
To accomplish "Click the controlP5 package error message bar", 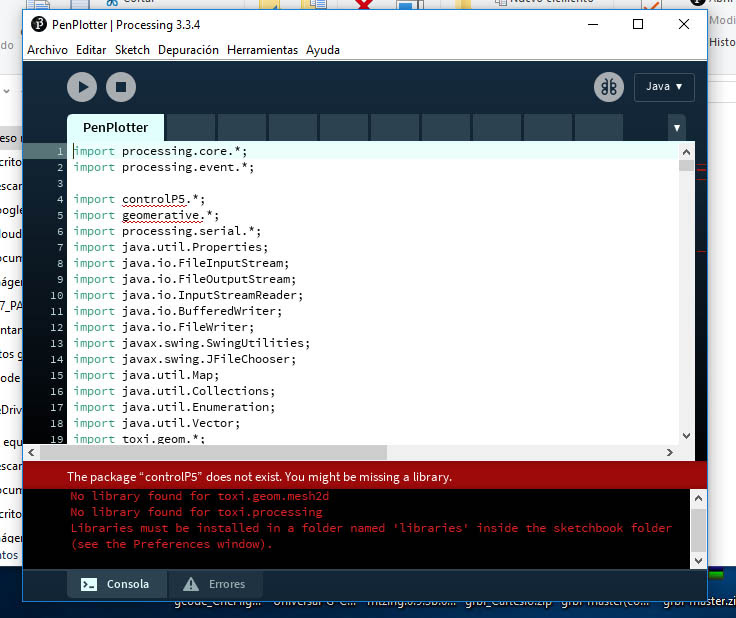I will tap(365, 476).
